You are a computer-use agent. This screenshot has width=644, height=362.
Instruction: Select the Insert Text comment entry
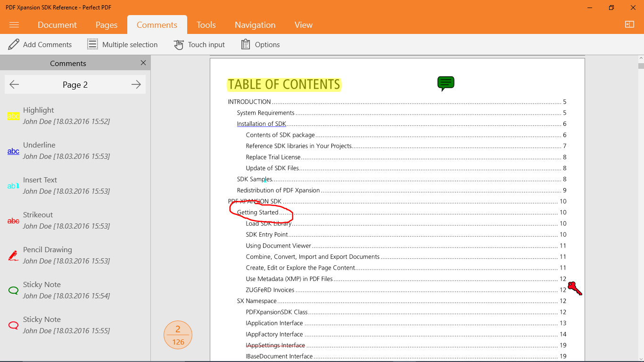click(66, 185)
